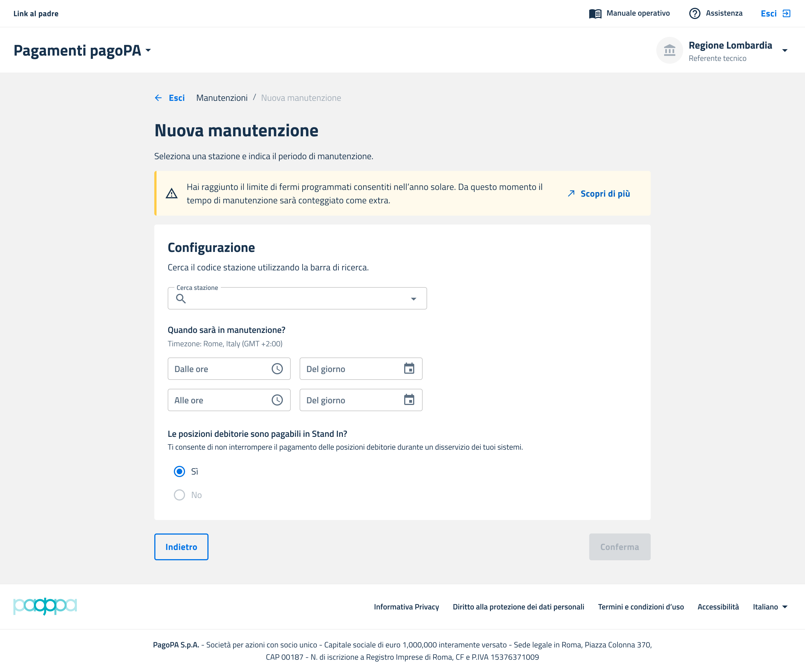
Task: Open the calendar for the end day
Action: click(409, 400)
